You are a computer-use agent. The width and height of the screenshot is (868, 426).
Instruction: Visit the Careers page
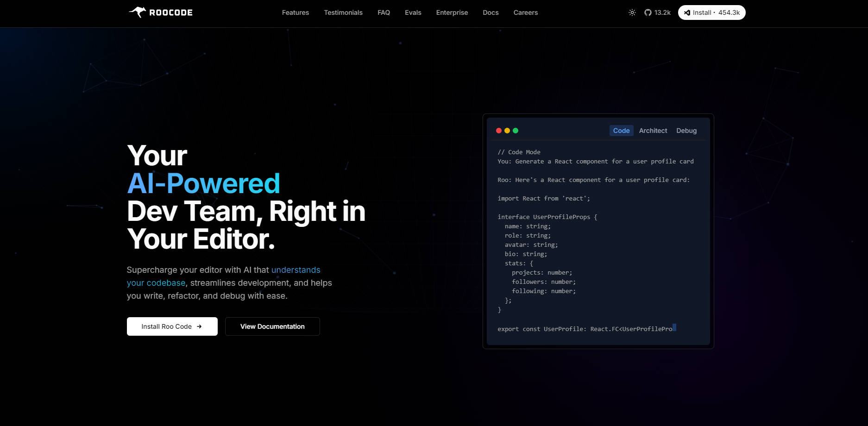point(525,13)
